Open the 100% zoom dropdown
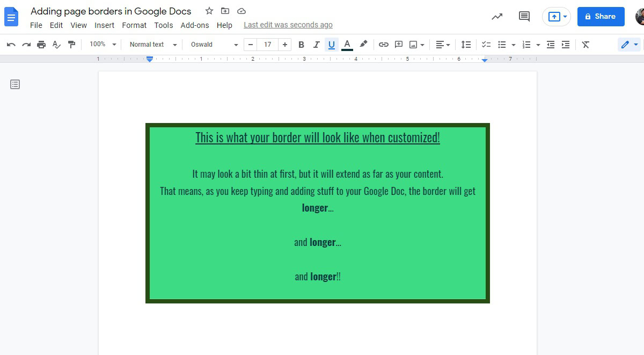 click(103, 45)
